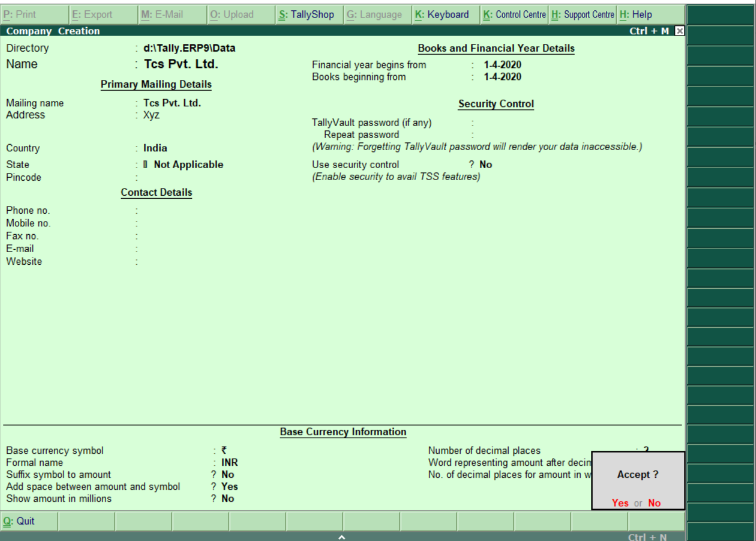756x541 pixels.
Task: Click the Enable security to avail TSS note
Action: (x=396, y=177)
